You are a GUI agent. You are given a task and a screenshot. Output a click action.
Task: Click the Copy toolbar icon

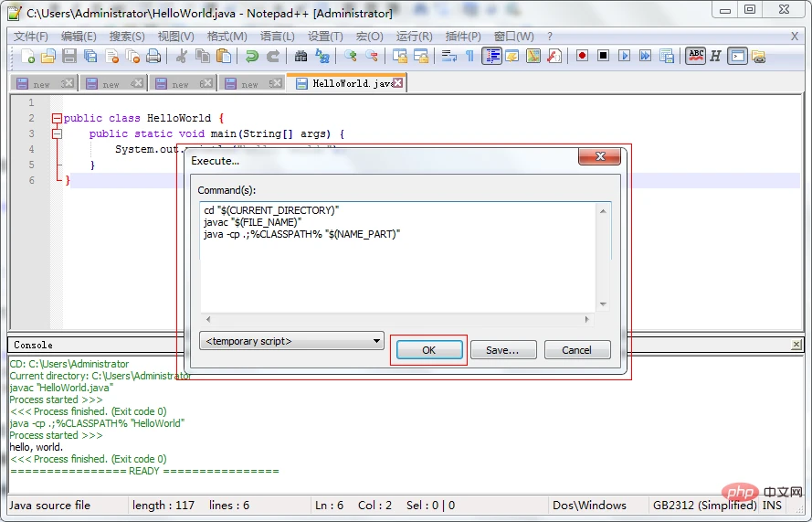coord(203,56)
